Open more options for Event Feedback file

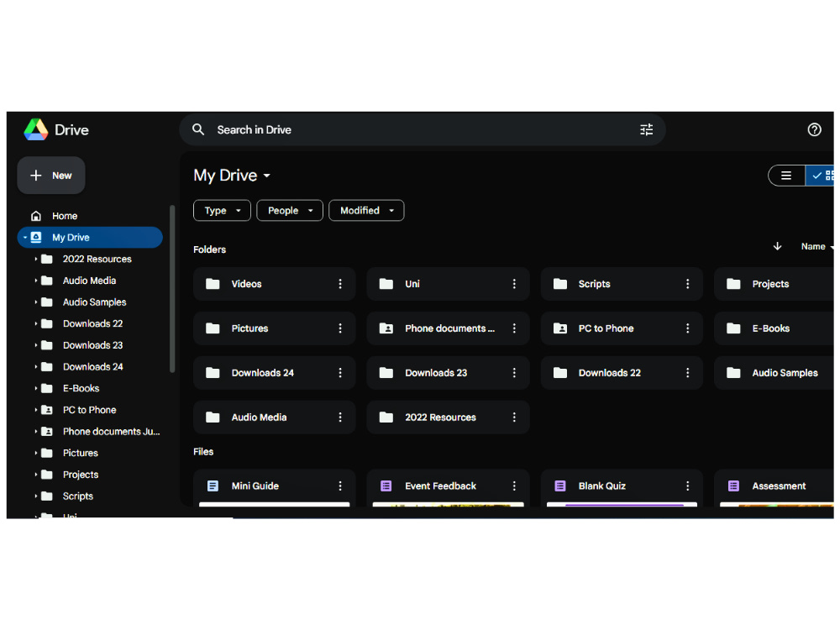coord(514,486)
